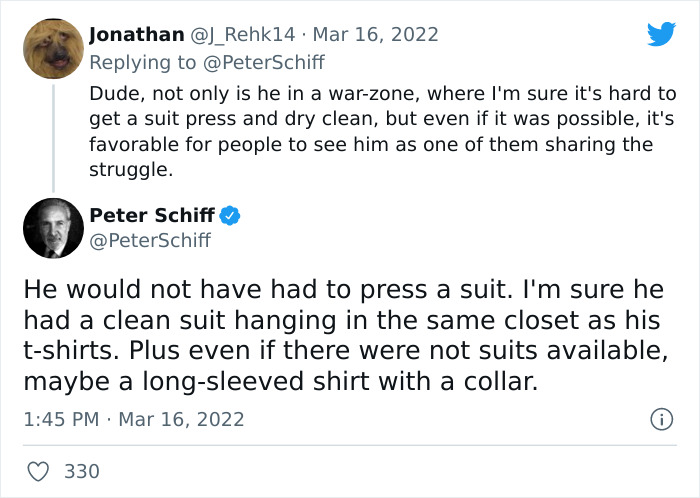700x498 pixels.
Task: Click the Peter Schiff display name
Action: point(152,215)
